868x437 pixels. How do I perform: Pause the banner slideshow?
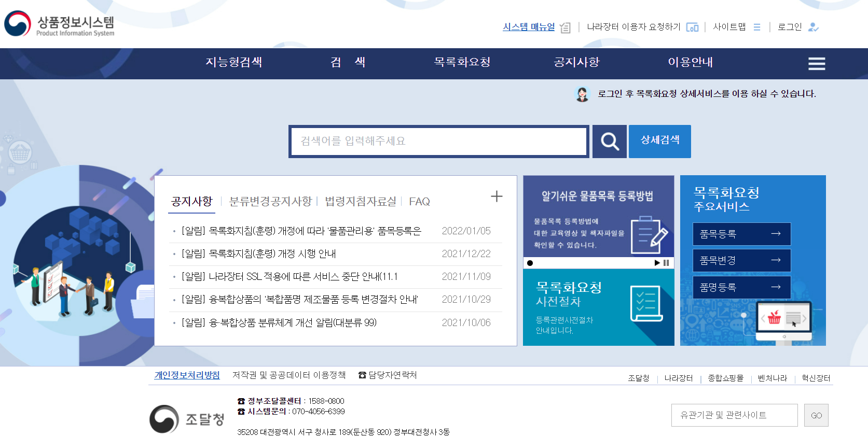coord(666,263)
